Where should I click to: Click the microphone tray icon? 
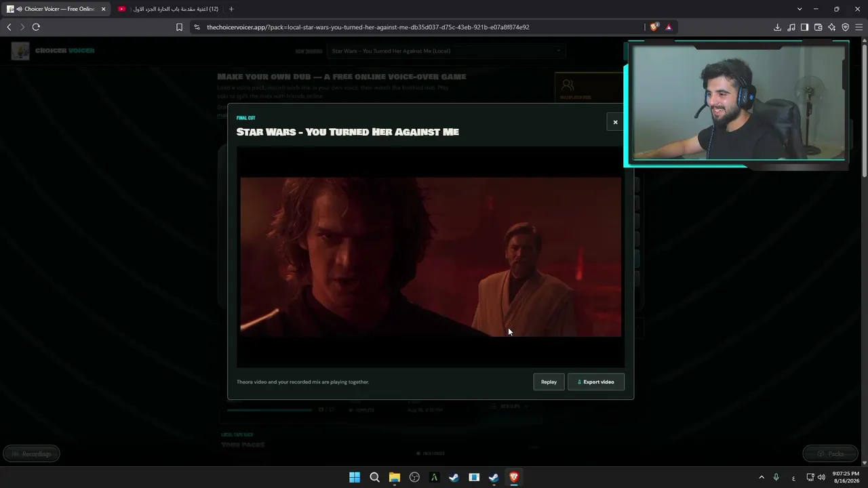click(776, 477)
